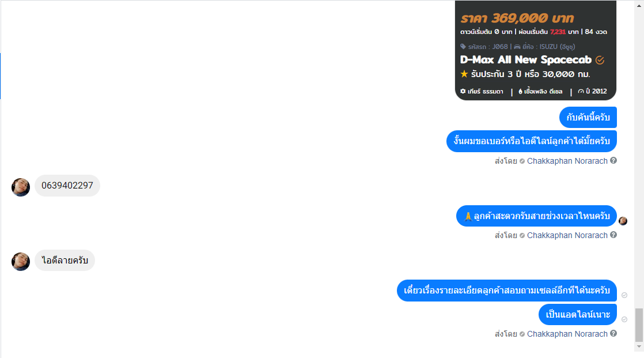The width and height of the screenshot is (644, 358).
Task: Click help icon under the 'เป็นแอตไลน์เนาะ' message
Action: (613, 334)
